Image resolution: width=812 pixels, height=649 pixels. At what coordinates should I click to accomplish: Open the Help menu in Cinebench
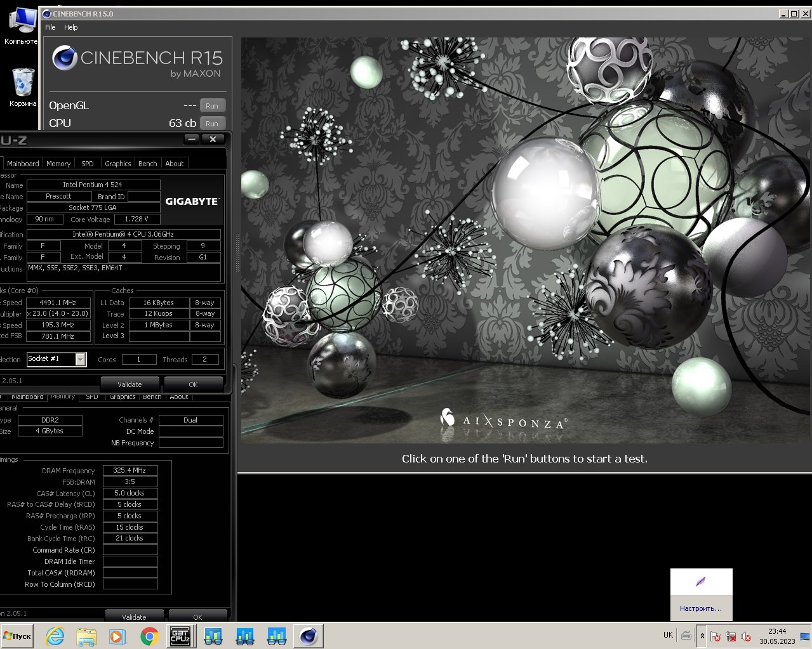click(71, 27)
